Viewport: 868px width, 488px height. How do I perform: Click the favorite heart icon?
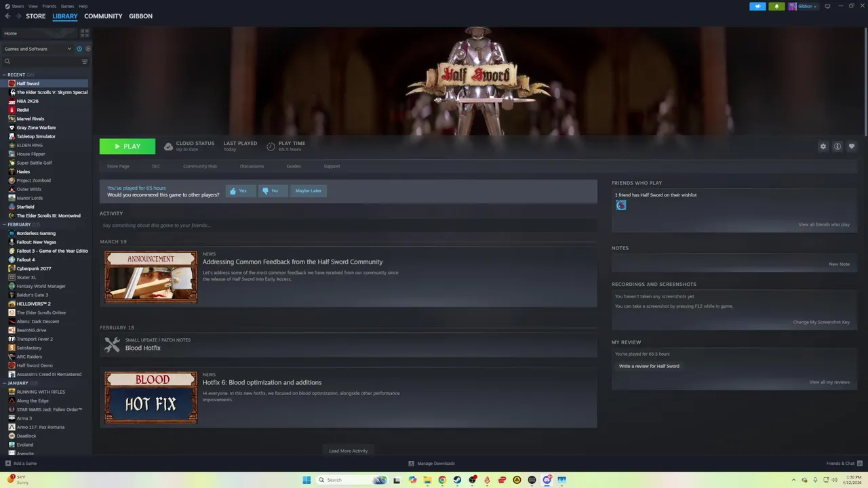pos(852,146)
